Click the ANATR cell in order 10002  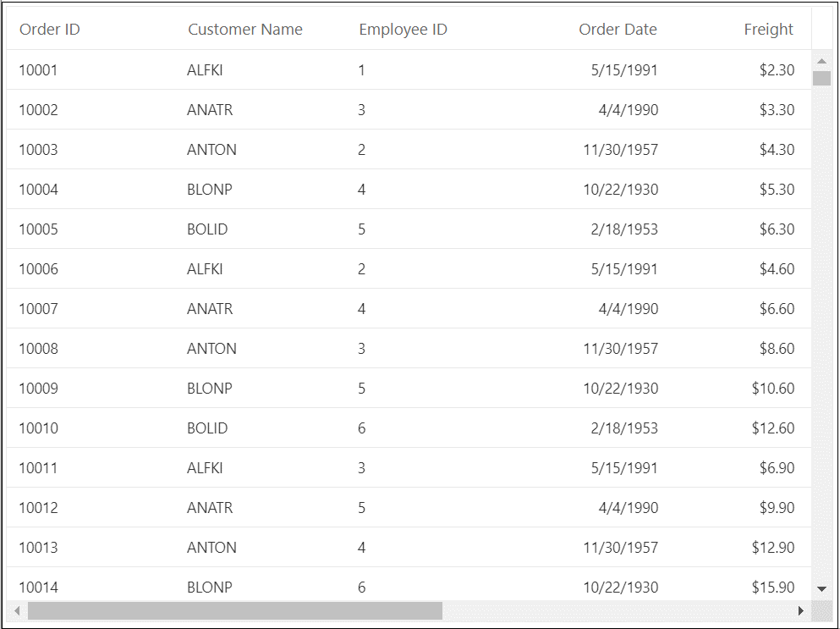(x=210, y=110)
